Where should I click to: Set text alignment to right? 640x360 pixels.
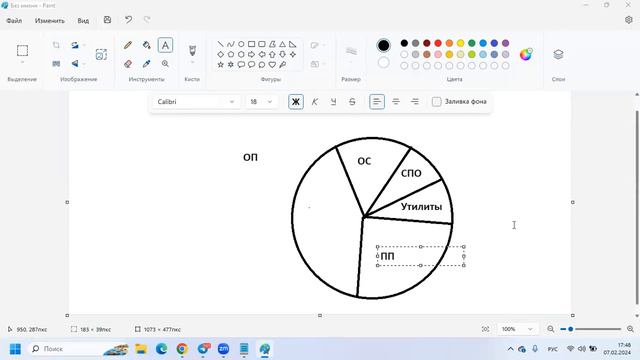click(x=415, y=102)
